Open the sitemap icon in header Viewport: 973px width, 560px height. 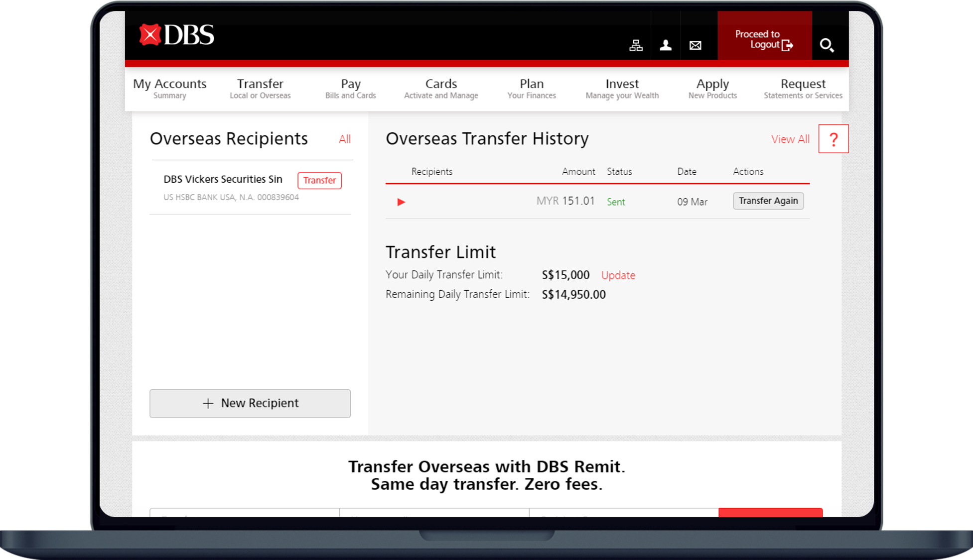636,45
